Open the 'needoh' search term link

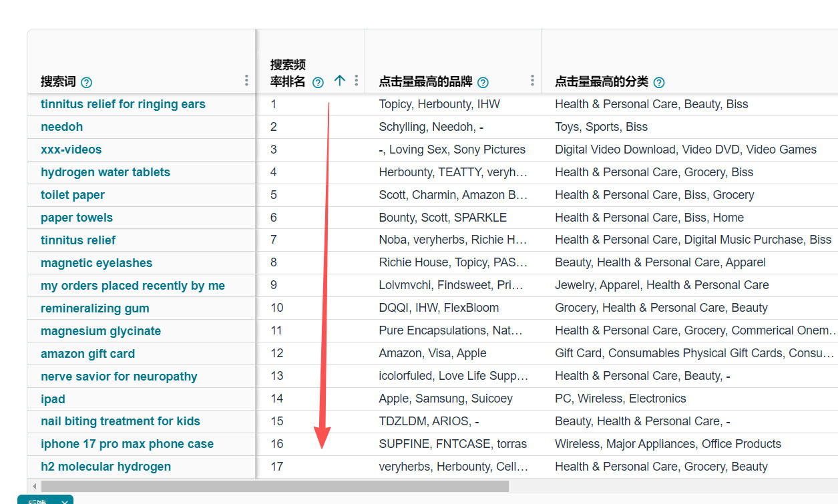coord(61,127)
